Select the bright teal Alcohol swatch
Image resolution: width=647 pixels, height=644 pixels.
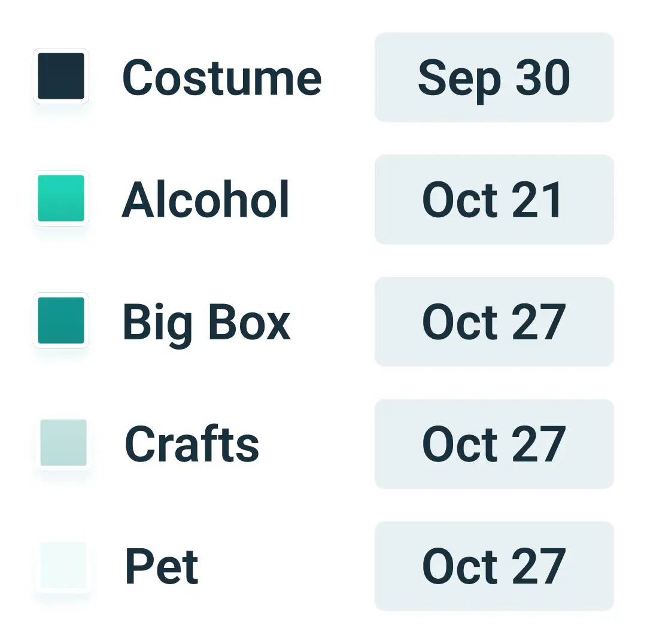pos(61,198)
